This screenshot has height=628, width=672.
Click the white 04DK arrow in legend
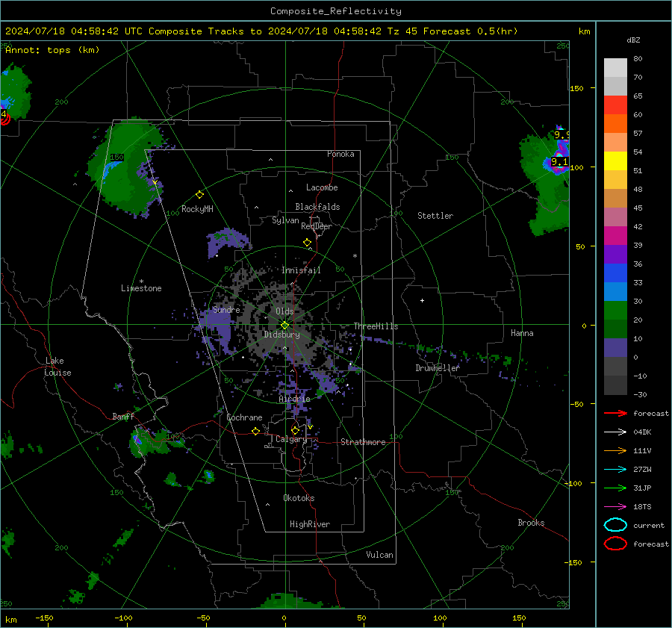615,432
